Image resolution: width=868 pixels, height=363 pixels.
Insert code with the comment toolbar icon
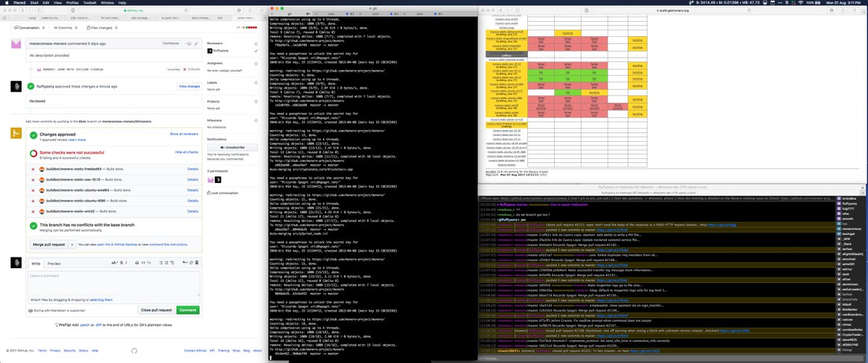[143, 262]
